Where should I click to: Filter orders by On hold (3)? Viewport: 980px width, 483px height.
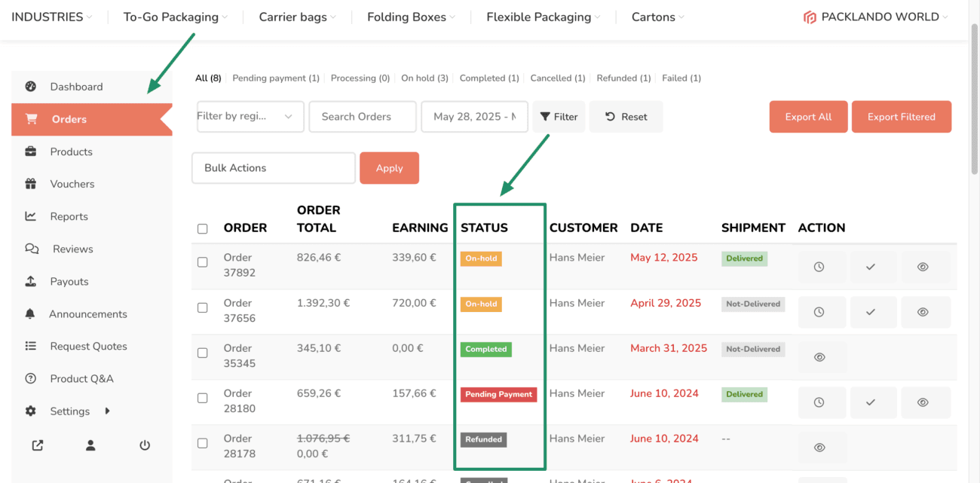(424, 78)
